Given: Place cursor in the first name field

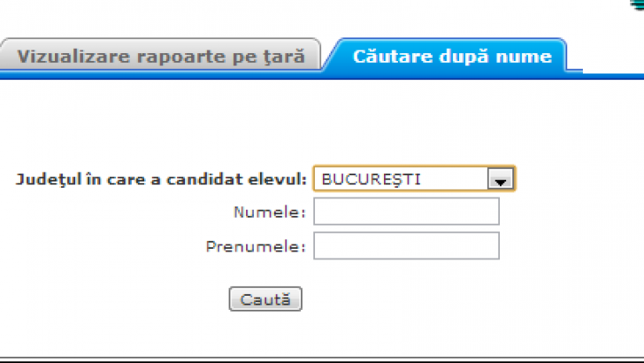Looking at the screenshot, I should 406,245.
